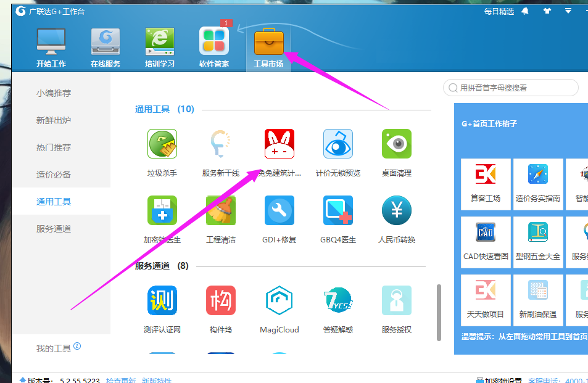Image resolution: width=588 pixels, height=383 pixels.
Task: Click the tools list vertical scrollbar
Action: click(x=439, y=313)
